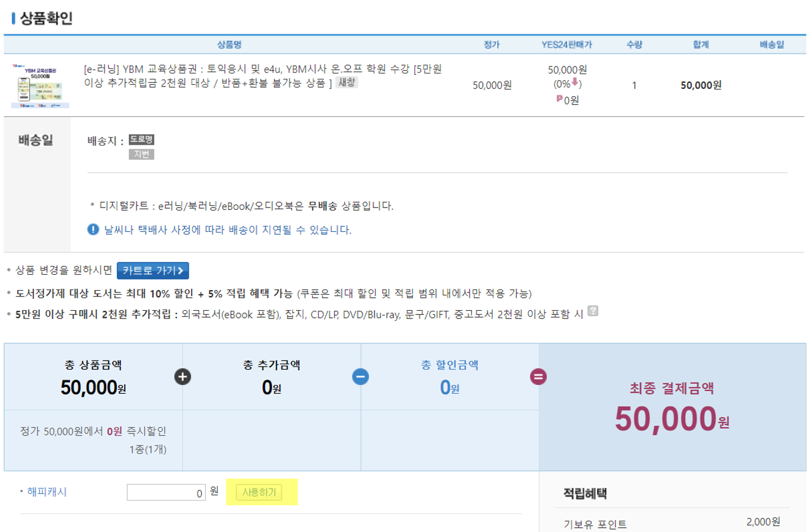Go to cart with 카트로 가기 button

point(152,270)
